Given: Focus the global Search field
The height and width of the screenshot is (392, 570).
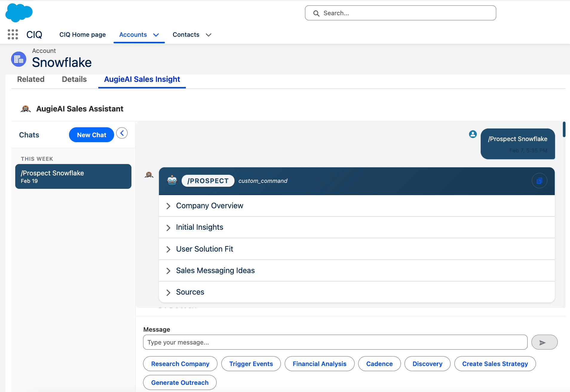Looking at the screenshot, I should [400, 13].
